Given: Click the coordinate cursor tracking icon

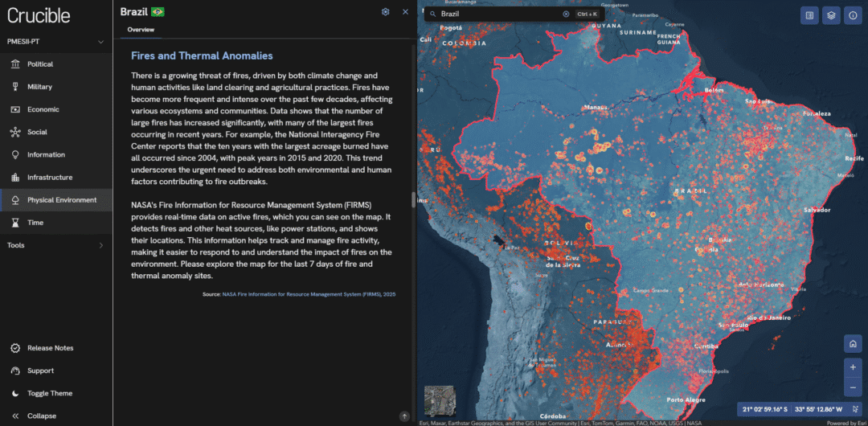Looking at the screenshot, I should pos(856,409).
